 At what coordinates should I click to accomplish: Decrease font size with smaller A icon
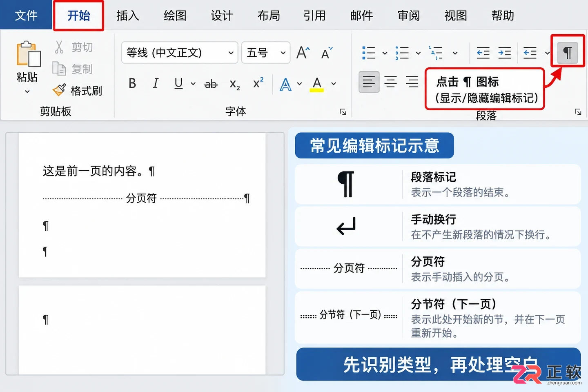click(327, 53)
